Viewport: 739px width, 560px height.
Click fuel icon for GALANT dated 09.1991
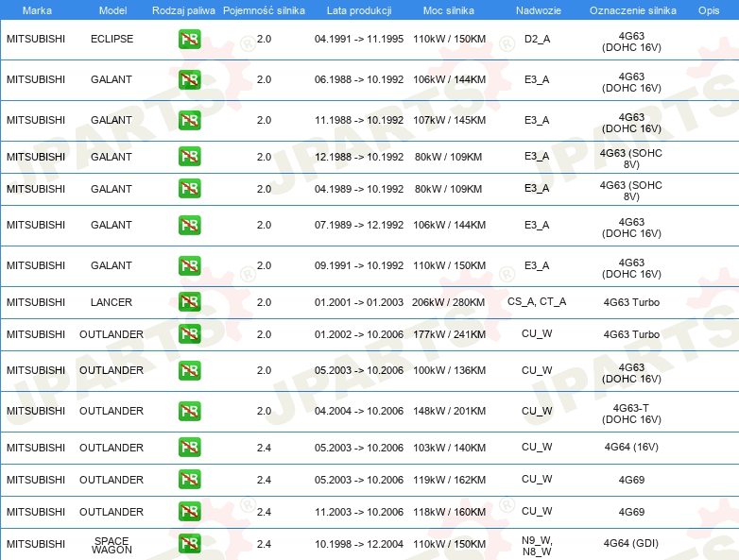tap(189, 265)
